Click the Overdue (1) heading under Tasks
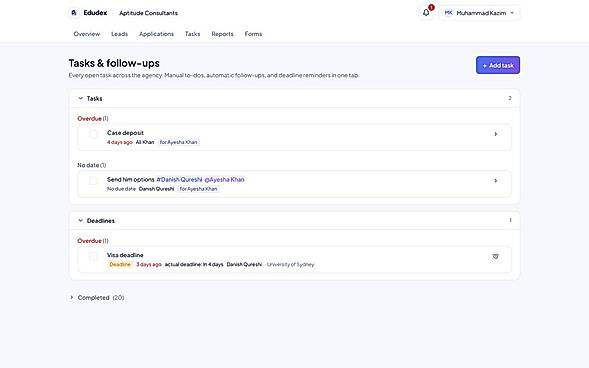 [x=93, y=118]
